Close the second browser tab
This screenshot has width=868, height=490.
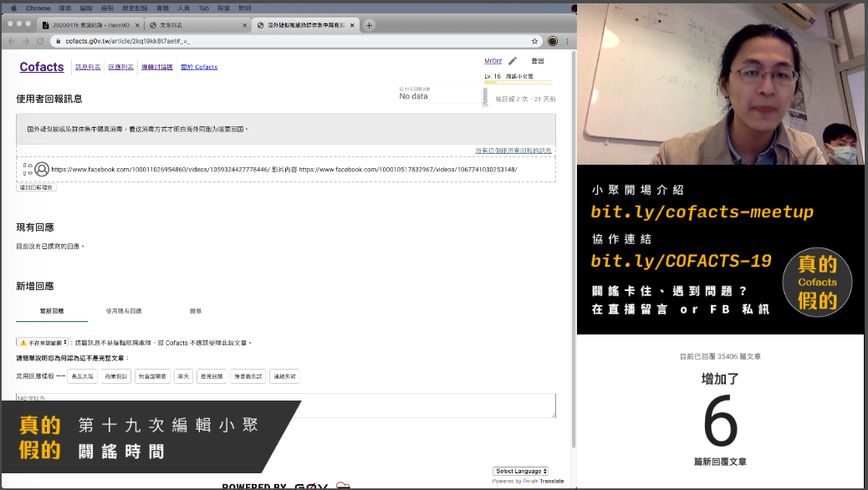pos(245,25)
